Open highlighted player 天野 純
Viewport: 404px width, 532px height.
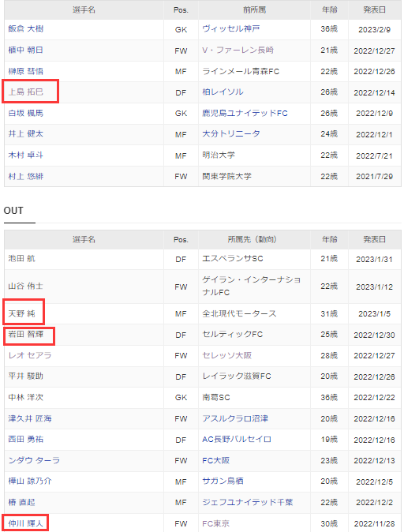22,313
